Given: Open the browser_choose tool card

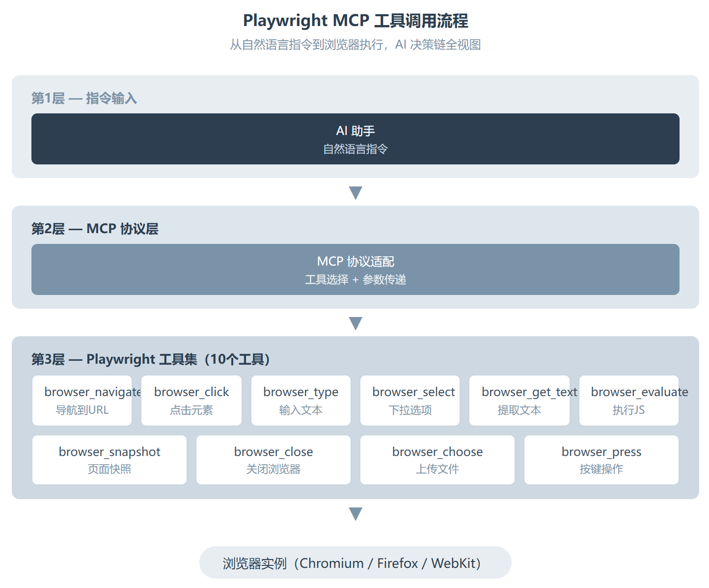Looking at the screenshot, I should pyautogui.click(x=437, y=460).
